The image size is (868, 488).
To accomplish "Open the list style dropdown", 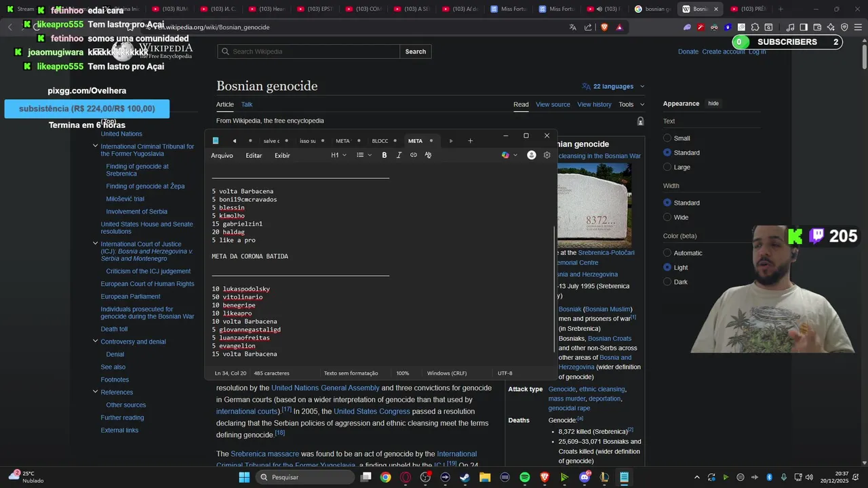I will [364, 155].
